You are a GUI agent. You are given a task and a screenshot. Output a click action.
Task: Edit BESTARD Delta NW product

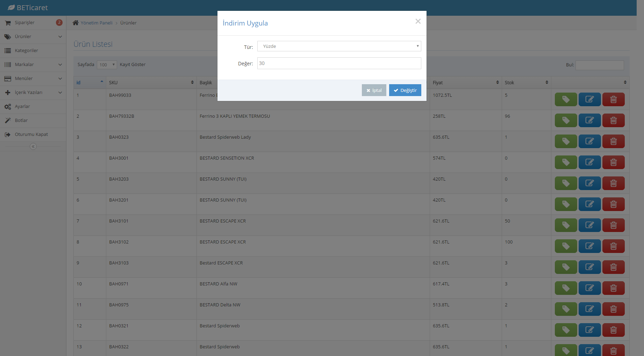(x=589, y=309)
